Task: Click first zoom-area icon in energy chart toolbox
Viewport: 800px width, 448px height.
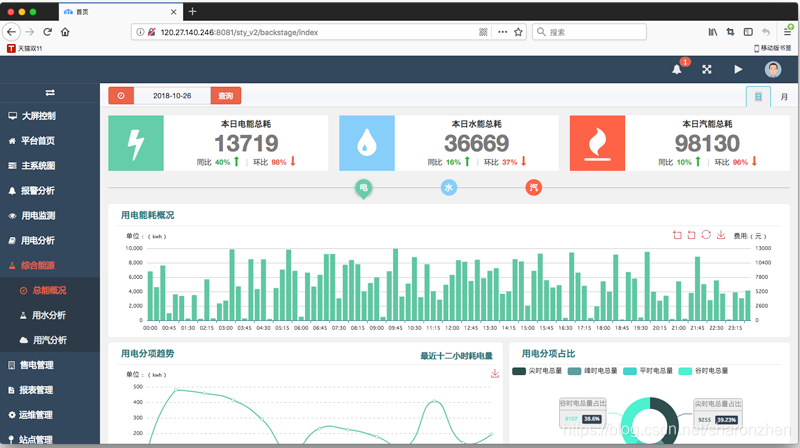Action: (x=677, y=235)
